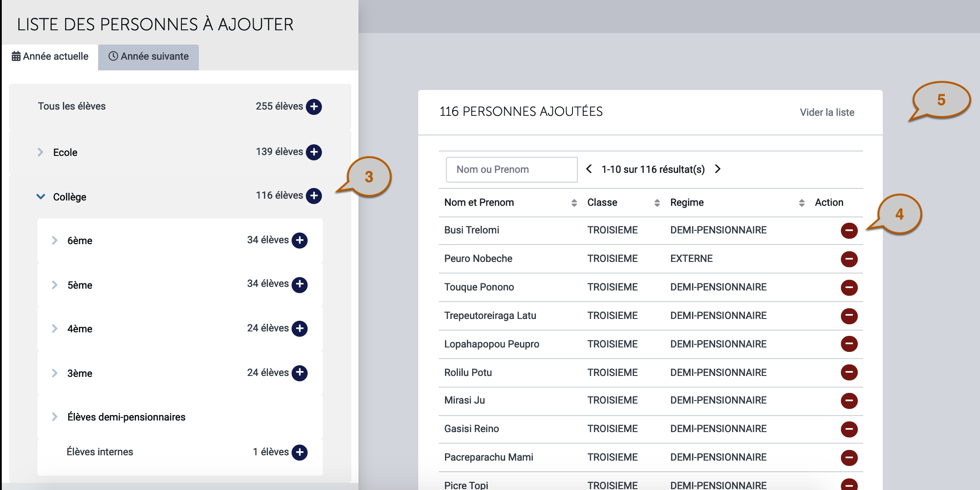980x490 pixels.
Task: Click the Rolilu Potu name cell
Action: [x=468, y=372]
